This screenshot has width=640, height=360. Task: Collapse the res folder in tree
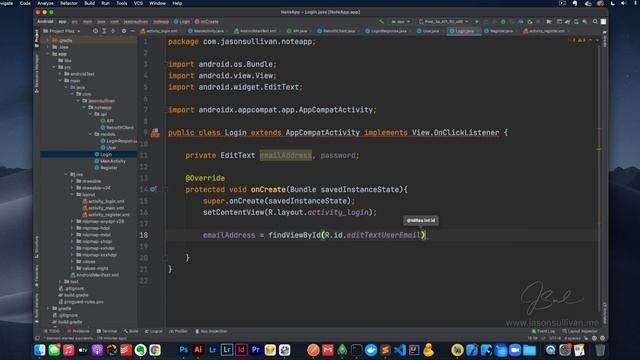pyautogui.click(x=66, y=174)
